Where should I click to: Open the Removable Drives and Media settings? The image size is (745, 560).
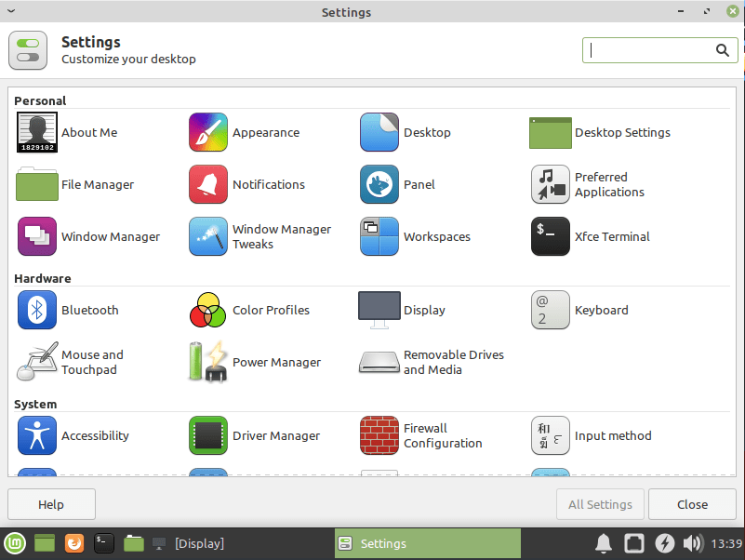coord(379,362)
